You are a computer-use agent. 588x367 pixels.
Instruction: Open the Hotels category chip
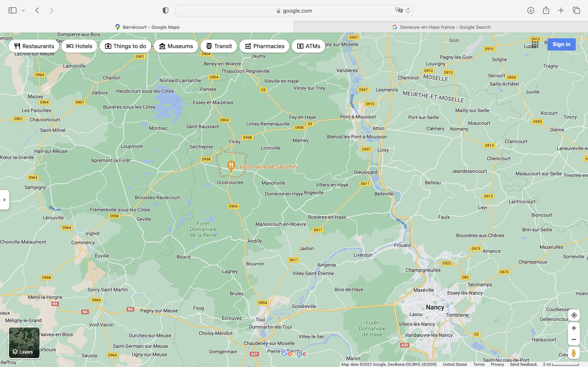click(x=79, y=46)
